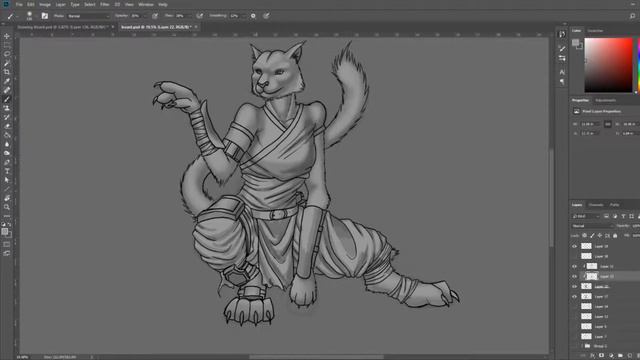Select the Brush tool in the toolbar
This screenshot has width=640, height=360.
click(7, 99)
